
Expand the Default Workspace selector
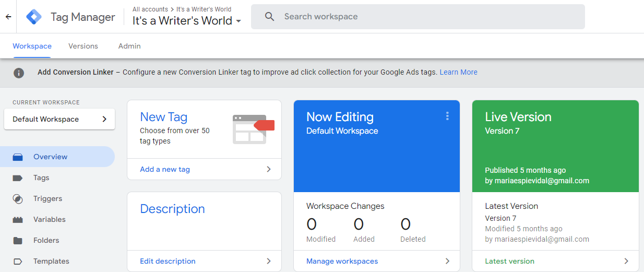point(59,119)
